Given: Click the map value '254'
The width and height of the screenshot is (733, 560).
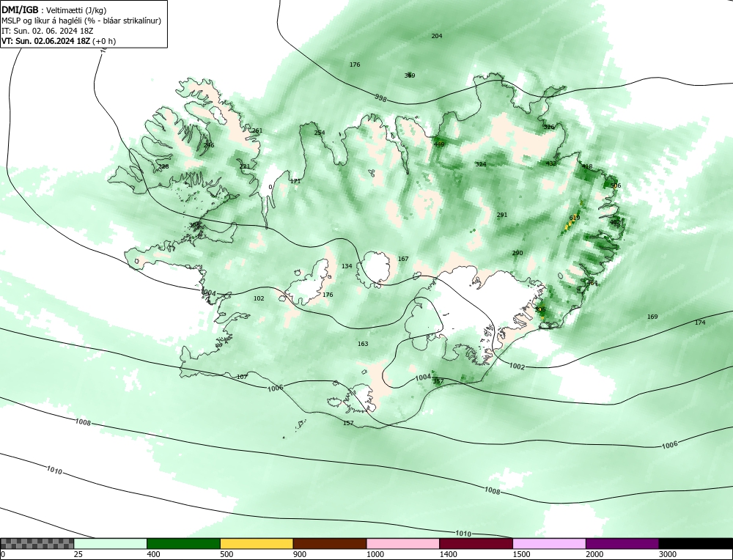Looking at the screenshot, I should pos(320,133).
